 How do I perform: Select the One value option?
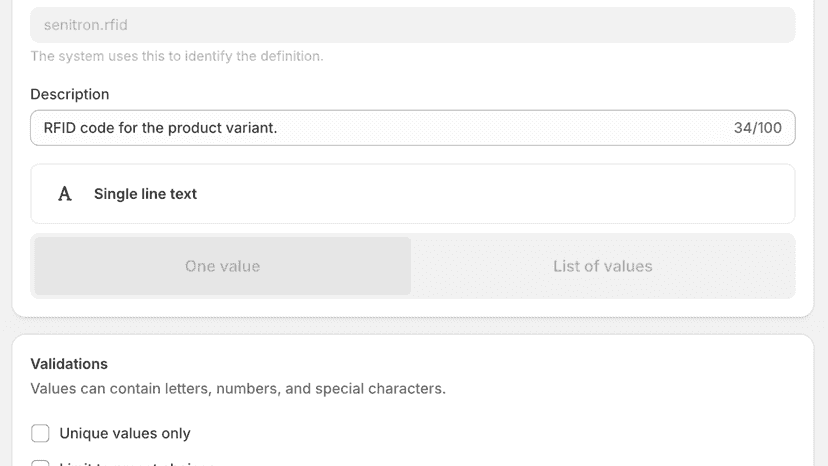(222, 266)
